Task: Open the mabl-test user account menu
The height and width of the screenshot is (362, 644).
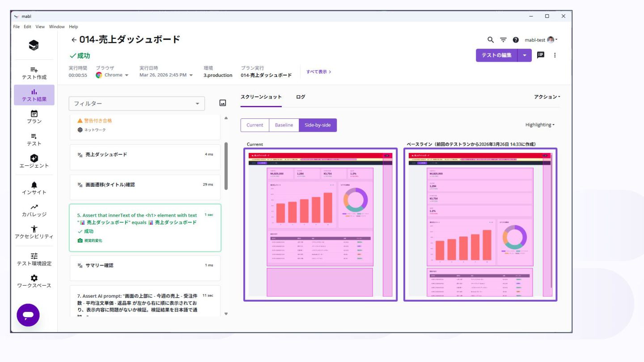Action: click(x=541, y=40)
